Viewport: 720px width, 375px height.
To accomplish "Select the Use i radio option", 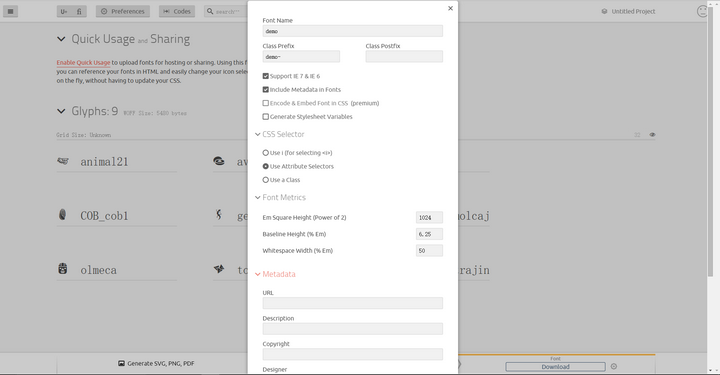I will point(265,153).
